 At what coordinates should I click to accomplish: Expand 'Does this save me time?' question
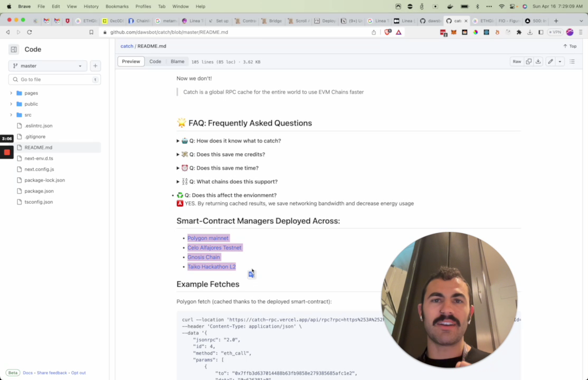pyautogui.click(x=217, y=168)
